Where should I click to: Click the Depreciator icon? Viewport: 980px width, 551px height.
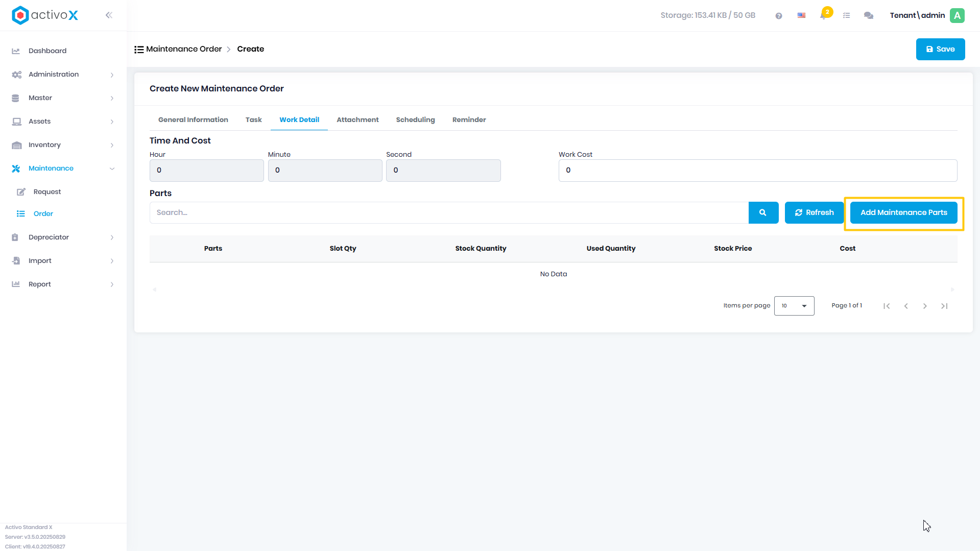15,237
